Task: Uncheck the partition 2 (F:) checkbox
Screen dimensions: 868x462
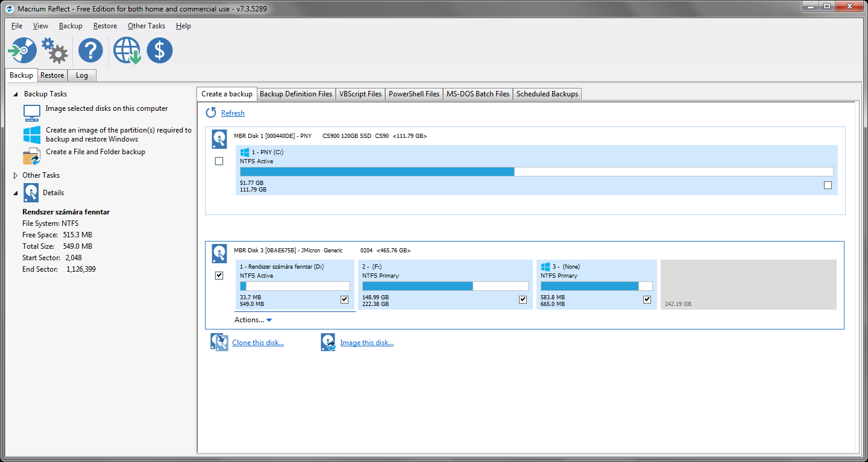Action: [523, 299]
